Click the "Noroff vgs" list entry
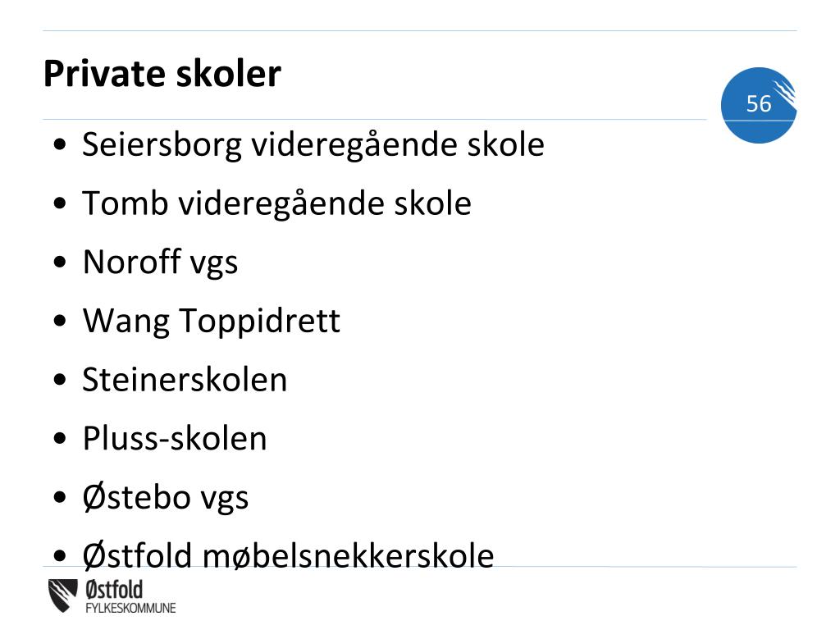The height and width of the screenshot is (630, 840). click(x=160, y=262)
